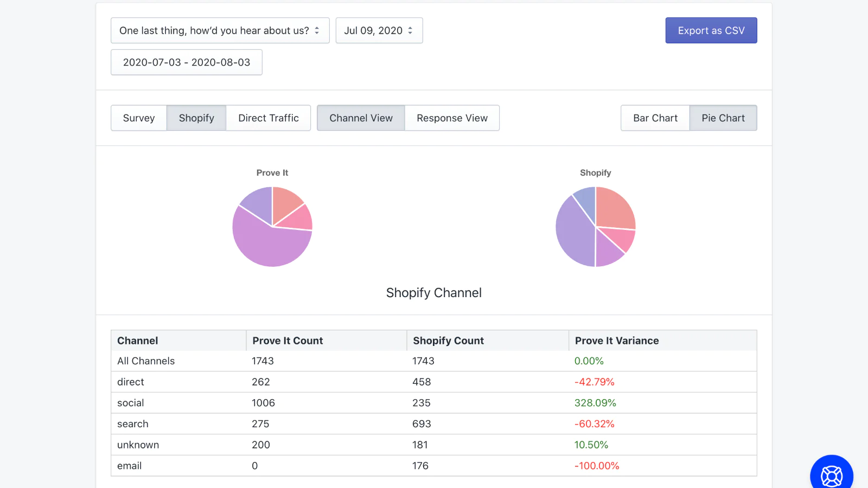Select the email channel table row
This screenshot has height=488, width=868.
pyautogui.click(x=434, y=466)
